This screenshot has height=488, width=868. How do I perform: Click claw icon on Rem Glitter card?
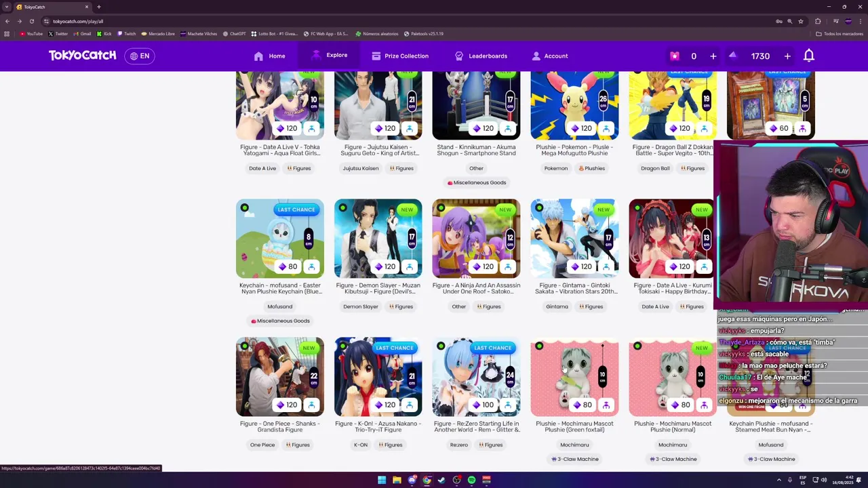pyautogui.click(x=508, y=405)
